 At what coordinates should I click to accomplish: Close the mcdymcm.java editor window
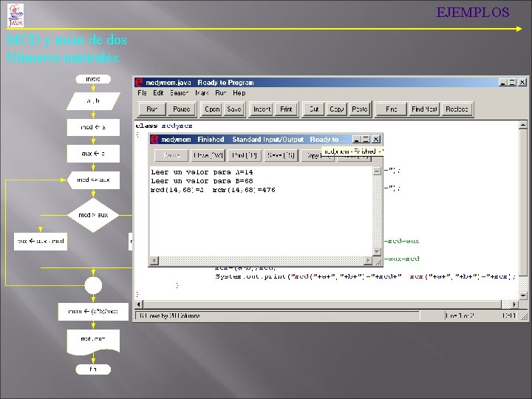(522, 83)
